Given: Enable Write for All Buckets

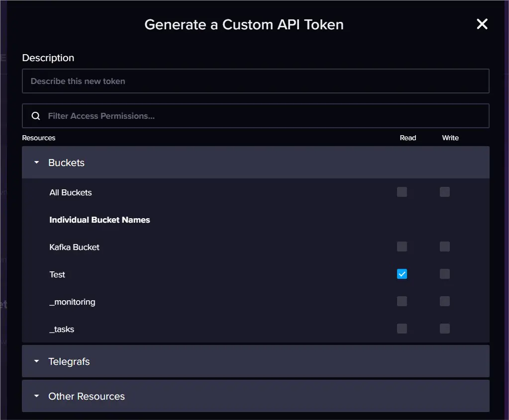Looking at the screenshot, I should point(445,192).
